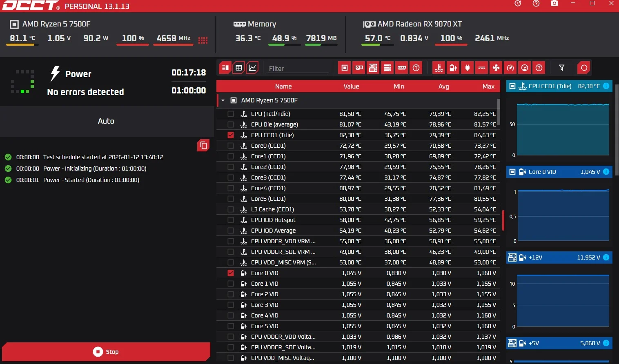Switch to the graph layout view icon
619x364 pixels.
tap(253, 68)
